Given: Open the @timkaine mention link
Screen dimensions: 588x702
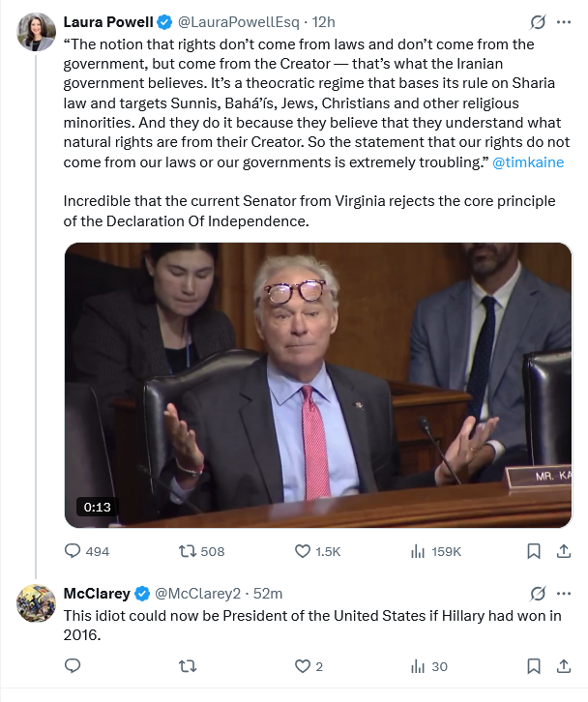Looking at the screenshot, I should click(x=528, y=162).
